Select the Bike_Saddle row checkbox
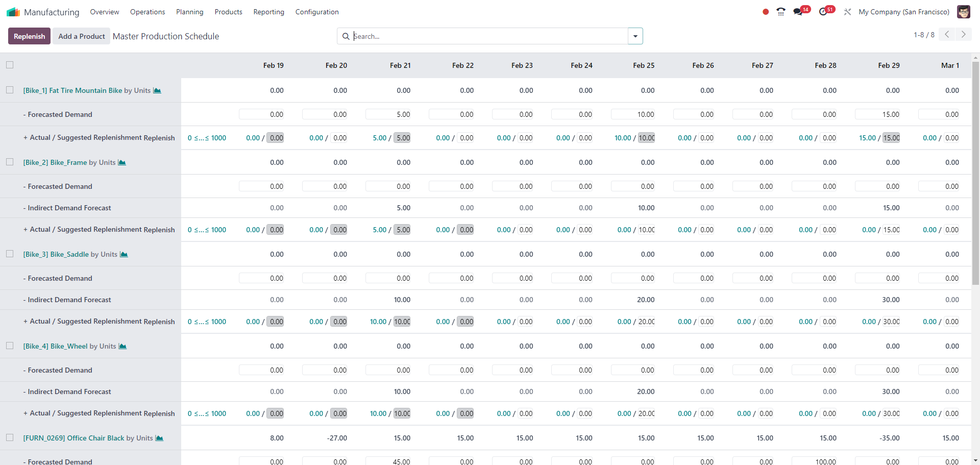This screenshot has width=980, height=465. point(10,254)
